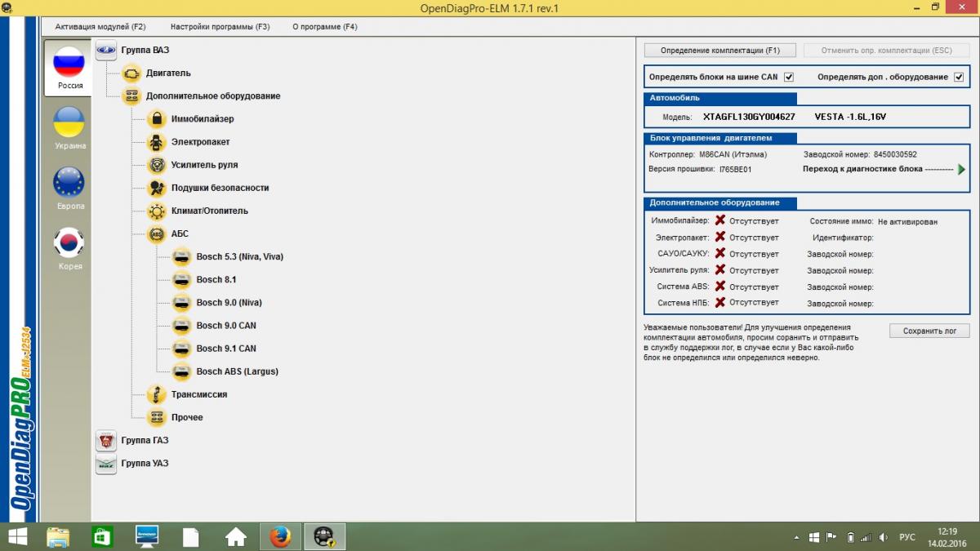Click the Bosch ABS (Largus) block icon
The height and width of the screenshot is (551, 980).
click(x=182, y=371)
